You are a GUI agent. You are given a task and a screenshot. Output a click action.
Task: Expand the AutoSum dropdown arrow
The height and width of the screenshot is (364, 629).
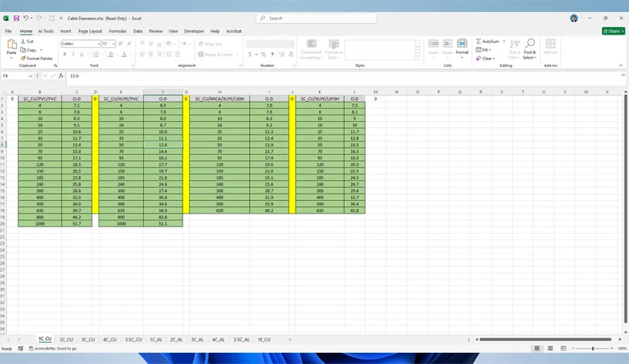[504, 41]
